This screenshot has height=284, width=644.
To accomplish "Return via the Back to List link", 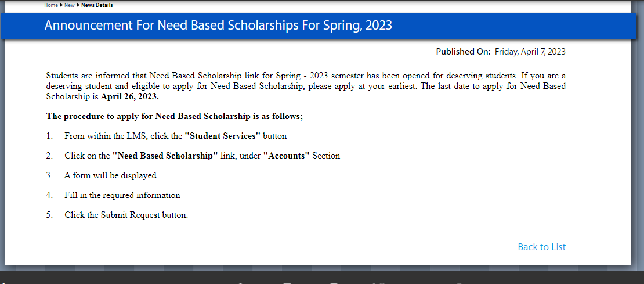I will pyautogui.click(x=542, y=247).
